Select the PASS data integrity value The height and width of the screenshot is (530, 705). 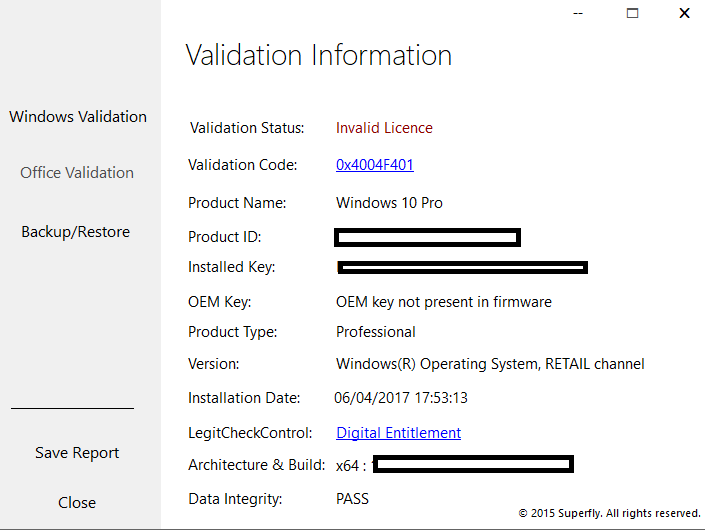pos(352,499)
